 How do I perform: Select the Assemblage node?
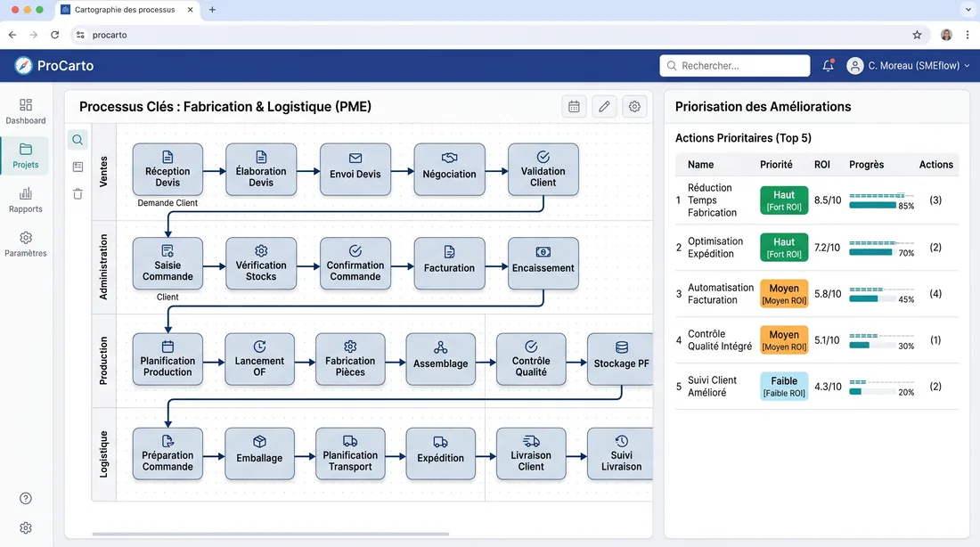click(x=441, y=359)
